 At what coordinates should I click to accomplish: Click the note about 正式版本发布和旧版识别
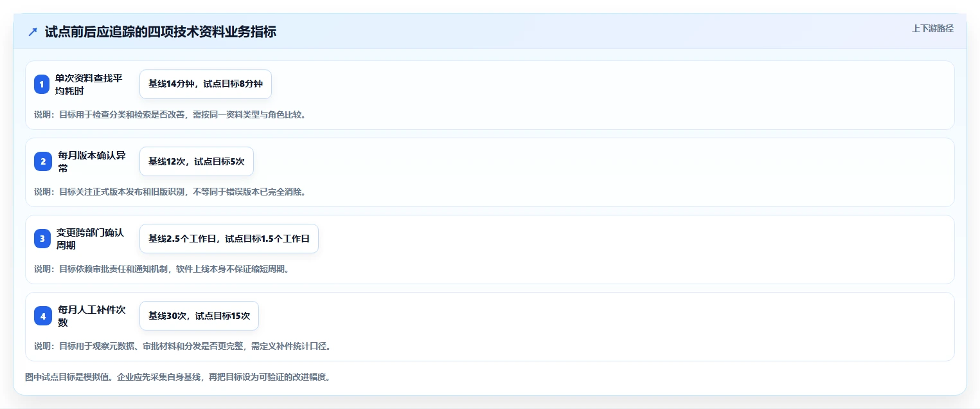point(170,192)
